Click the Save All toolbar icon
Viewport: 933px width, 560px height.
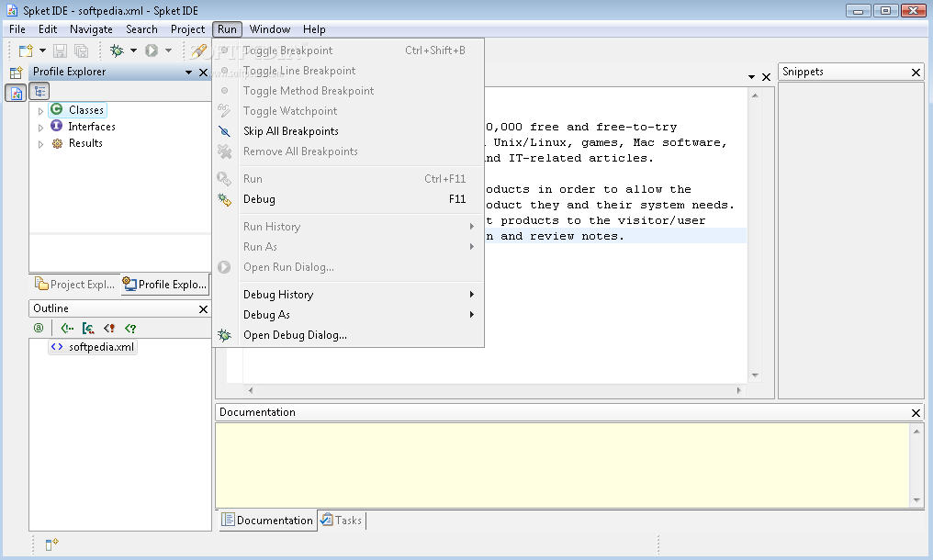pyautogui.click(x=82, y=51)
